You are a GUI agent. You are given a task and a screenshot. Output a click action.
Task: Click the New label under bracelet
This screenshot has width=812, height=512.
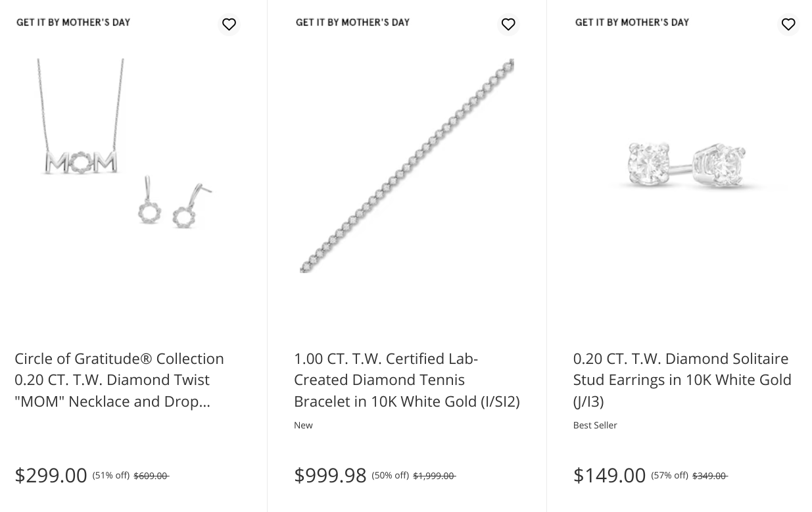pyautogui.click(x=303, y=425)
